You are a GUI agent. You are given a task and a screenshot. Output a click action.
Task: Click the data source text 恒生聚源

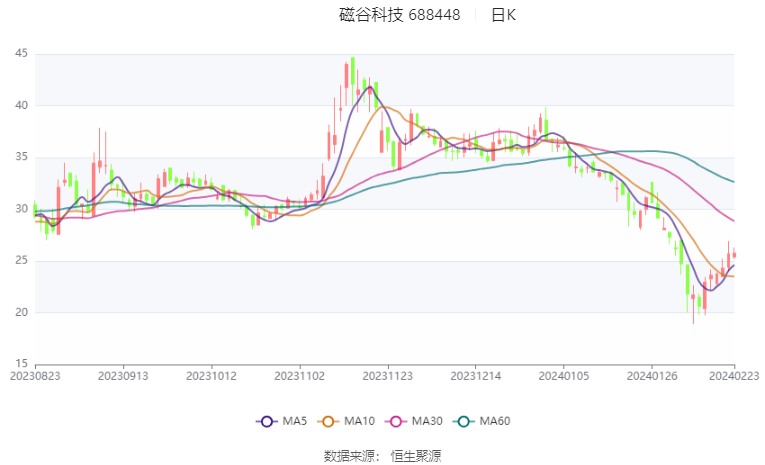point(416,456)
